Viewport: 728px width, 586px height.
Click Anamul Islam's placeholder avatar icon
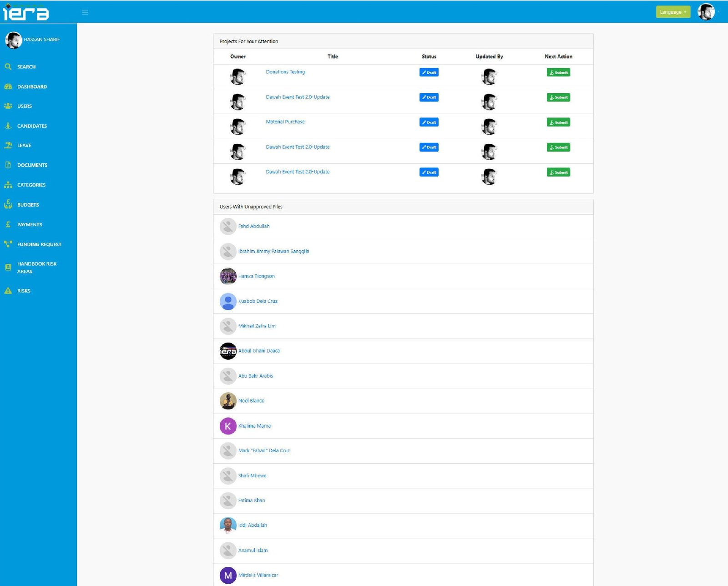click(x=228, y=550)
